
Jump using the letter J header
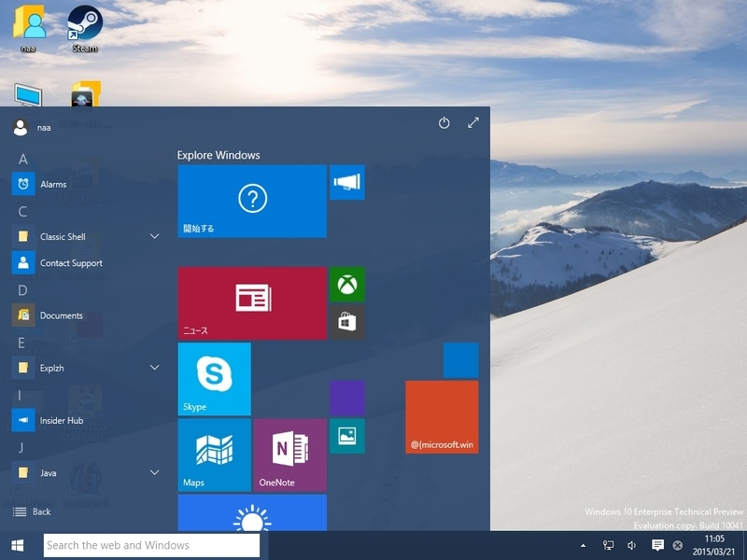pyautogui.click(x=21, y=448)
